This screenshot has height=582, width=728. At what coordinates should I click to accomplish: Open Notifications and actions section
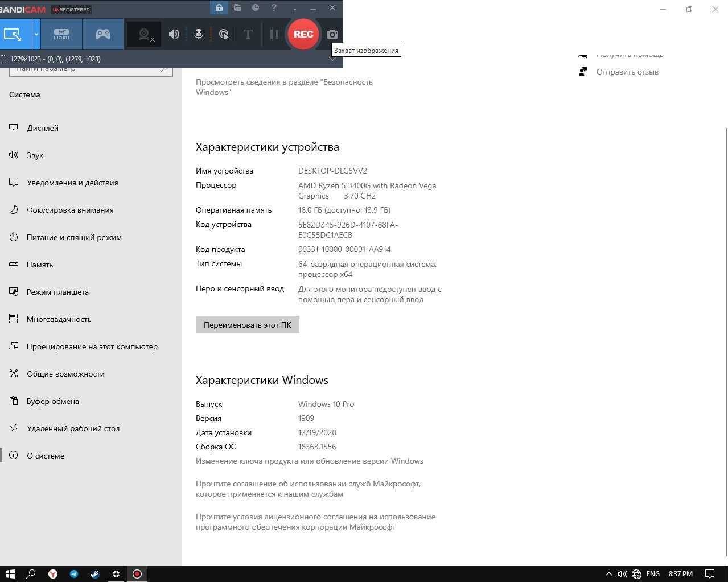click(x=91, y=183)
